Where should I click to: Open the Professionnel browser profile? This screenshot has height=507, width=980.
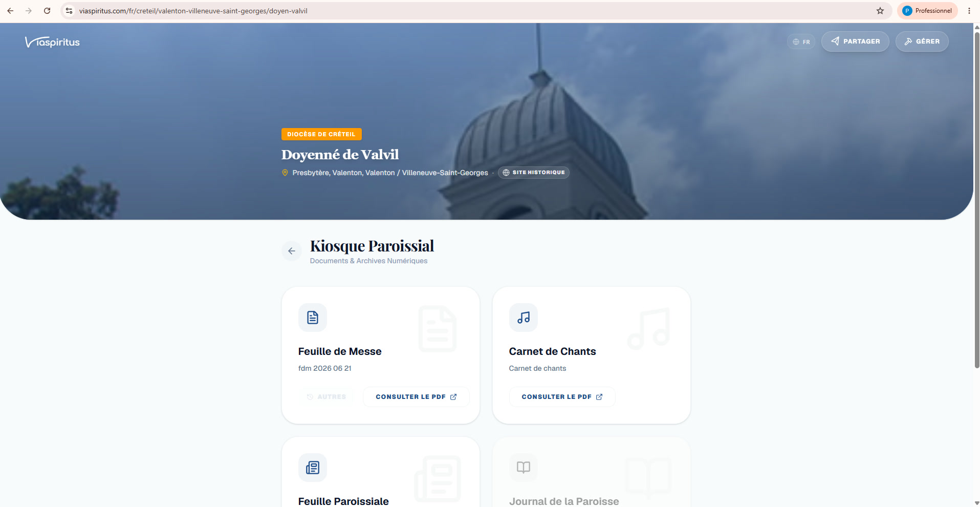(x=927, y=11)
